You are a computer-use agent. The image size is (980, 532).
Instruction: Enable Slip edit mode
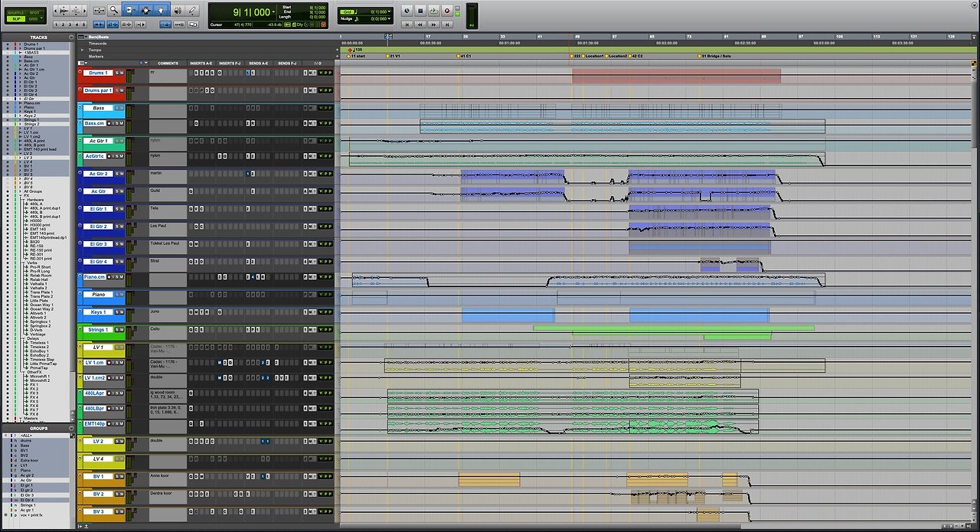point(16,18)
